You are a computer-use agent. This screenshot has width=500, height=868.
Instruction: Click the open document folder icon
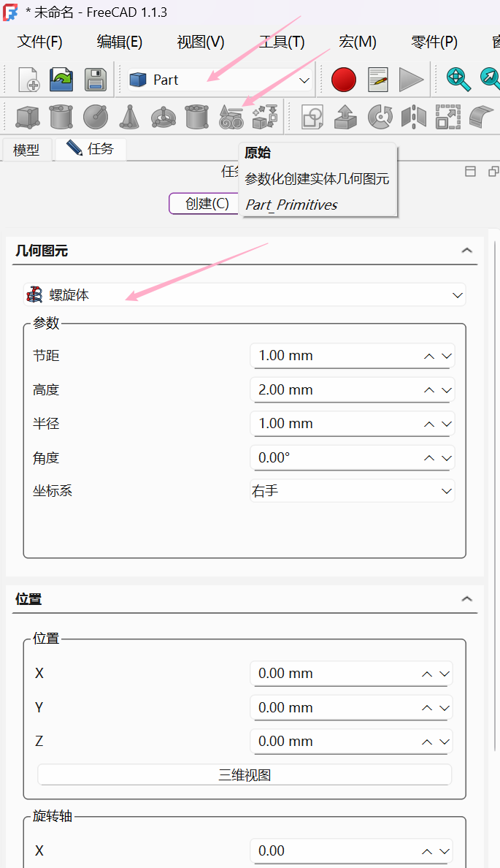(61, 80)
